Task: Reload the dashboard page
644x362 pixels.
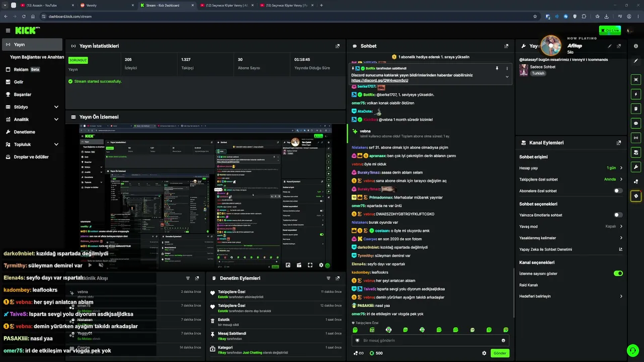Action: point(24,16)
